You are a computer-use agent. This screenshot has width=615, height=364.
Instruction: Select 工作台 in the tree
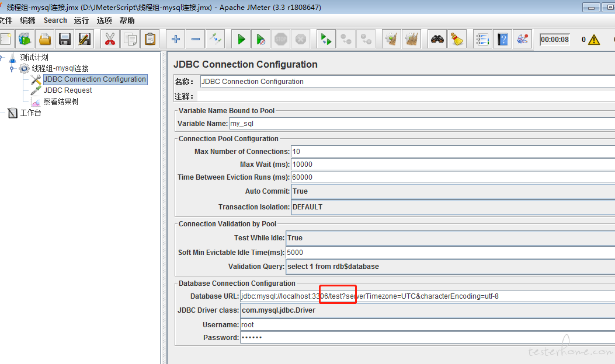pyautogui.click(x=30, y=113)
